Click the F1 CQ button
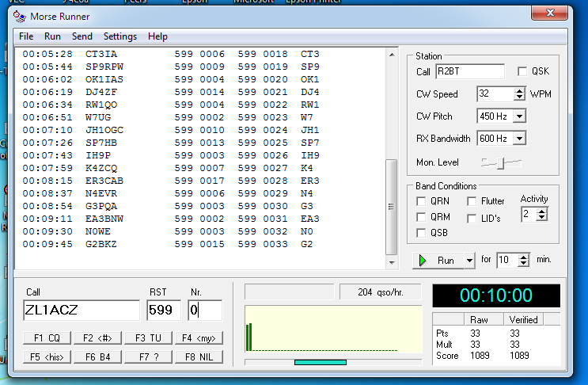The height and width of the screenshot is (385, 588). [x=47, y=337]
